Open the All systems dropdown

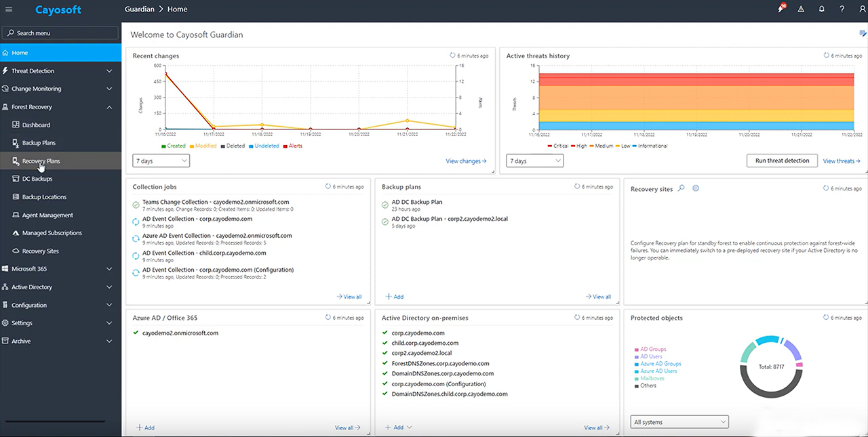[x=679, y=422]
